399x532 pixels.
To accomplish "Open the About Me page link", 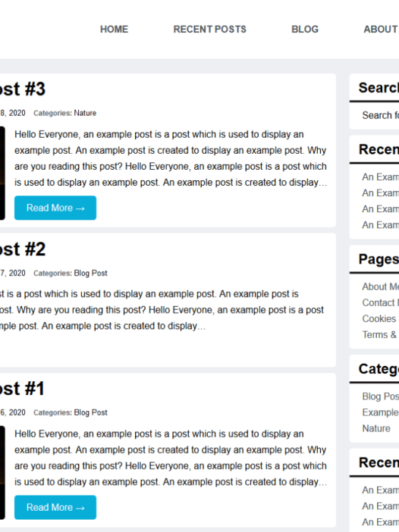I will 380,286.
